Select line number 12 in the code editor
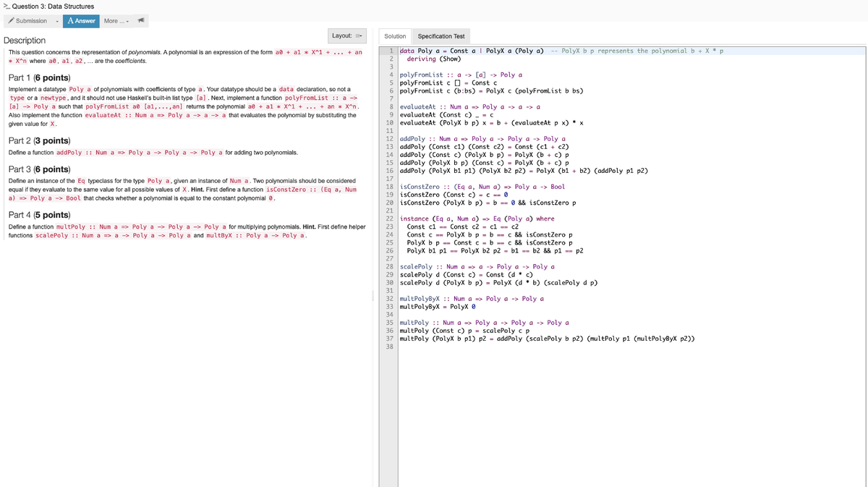 tap(388, 138)
